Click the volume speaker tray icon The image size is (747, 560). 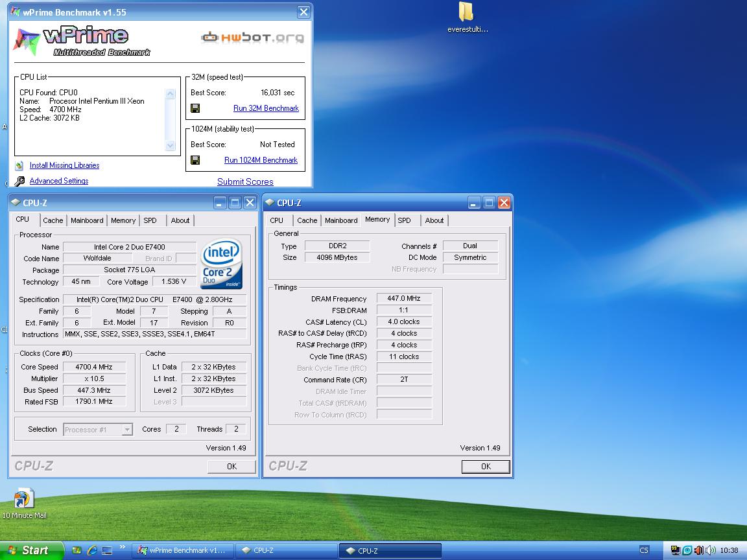[x=710, y=550]
